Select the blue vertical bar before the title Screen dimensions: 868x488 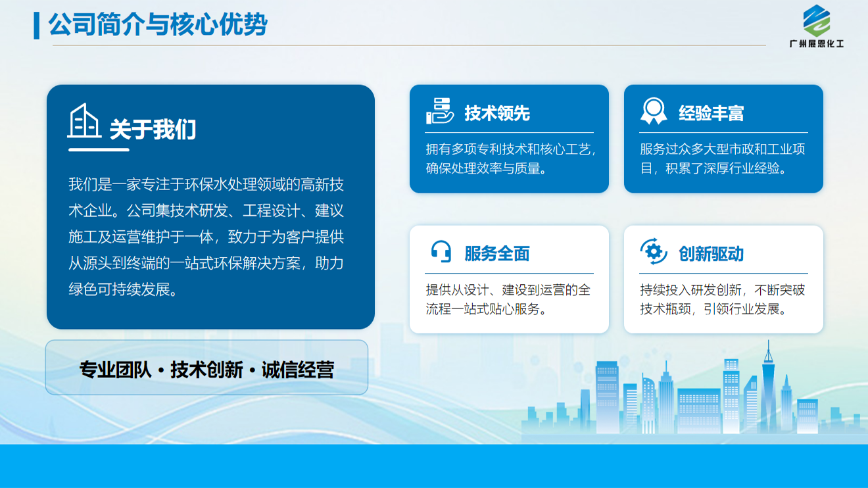pos(37,25)
